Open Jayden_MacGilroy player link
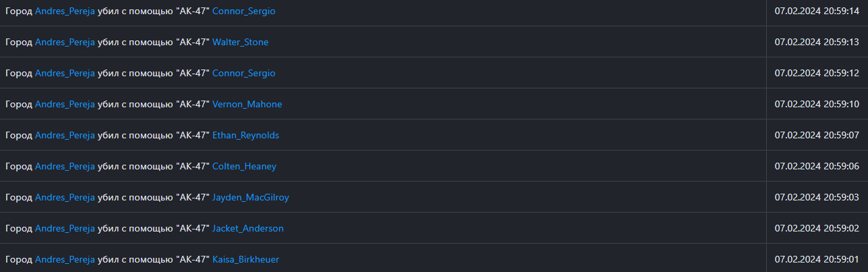This screenshot has height=272, width=868. pyautogui.click(x=250, y=197)
